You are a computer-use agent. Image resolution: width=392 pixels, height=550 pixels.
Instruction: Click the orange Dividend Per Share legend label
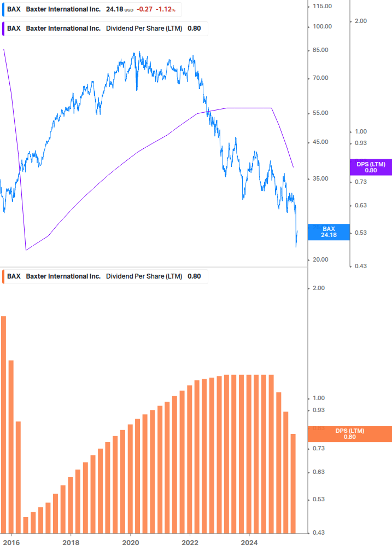click(x=104, y=276)
